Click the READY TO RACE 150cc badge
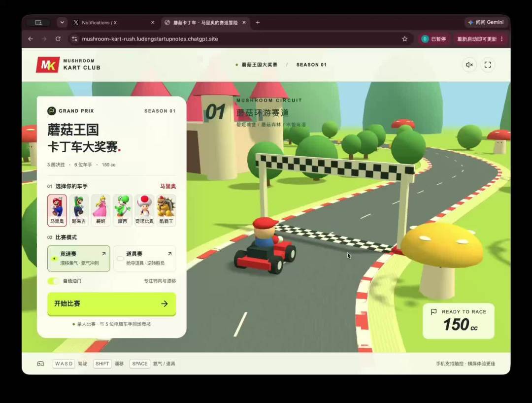This screenshot has width=532, height=403. click(x=459, y=321)
